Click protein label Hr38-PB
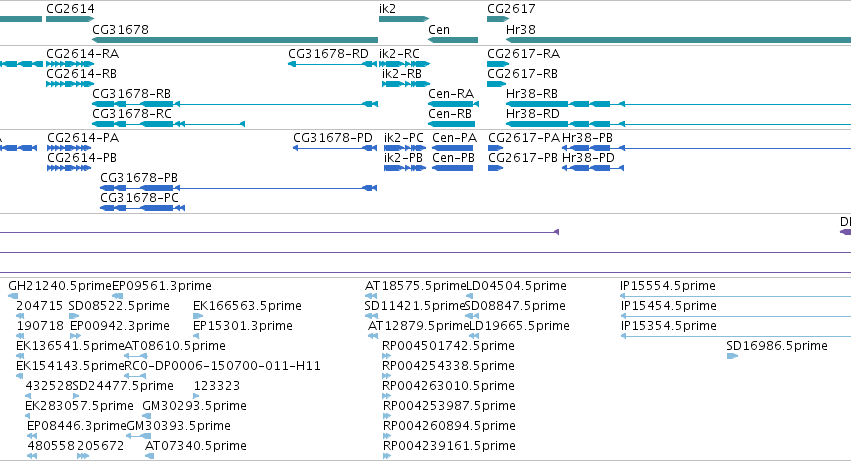The height and width of the screenshot is (461, 851). [x=587, y=138]
